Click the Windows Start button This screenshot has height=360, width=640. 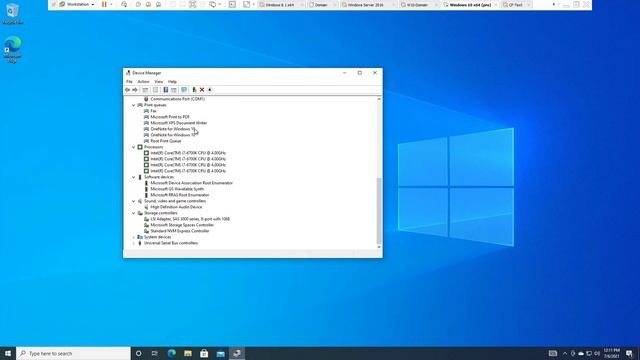coord(8,353)
